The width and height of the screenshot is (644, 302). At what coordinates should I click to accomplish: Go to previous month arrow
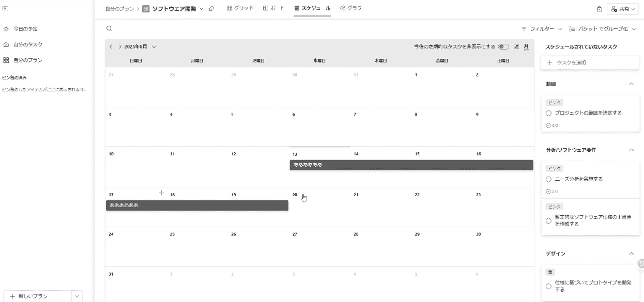tap(111, 46)
